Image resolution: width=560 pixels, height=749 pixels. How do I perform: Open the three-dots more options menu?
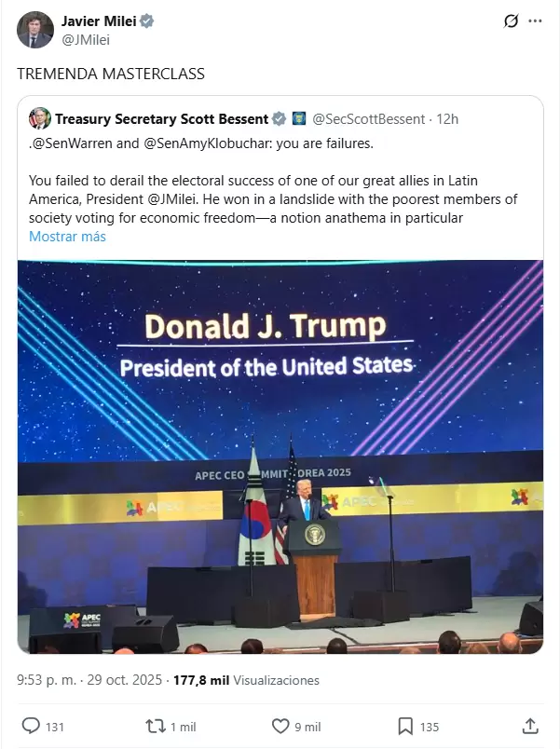535,20
